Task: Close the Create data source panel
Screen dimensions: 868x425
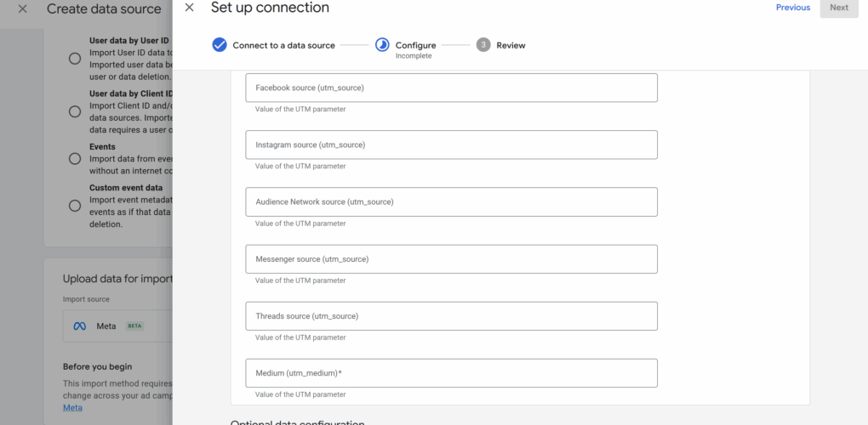Action: [x=23, y=8]
